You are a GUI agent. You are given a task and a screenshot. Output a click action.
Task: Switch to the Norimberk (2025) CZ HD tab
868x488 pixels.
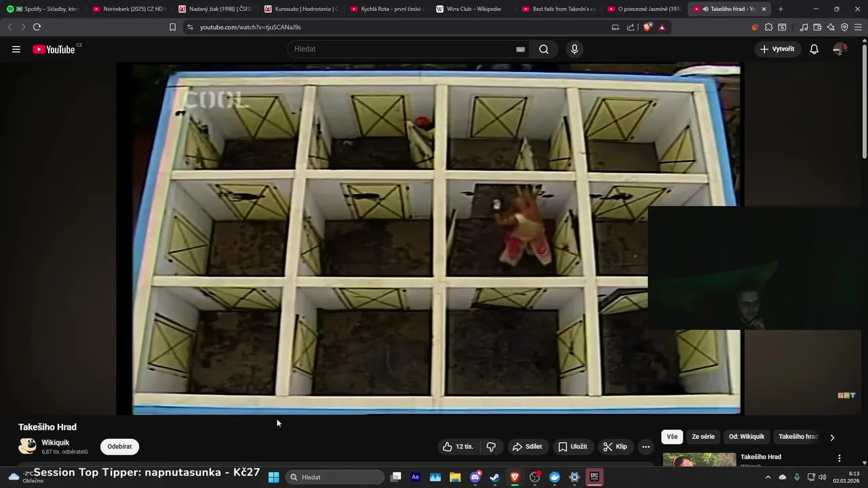[x=129, y=9]
